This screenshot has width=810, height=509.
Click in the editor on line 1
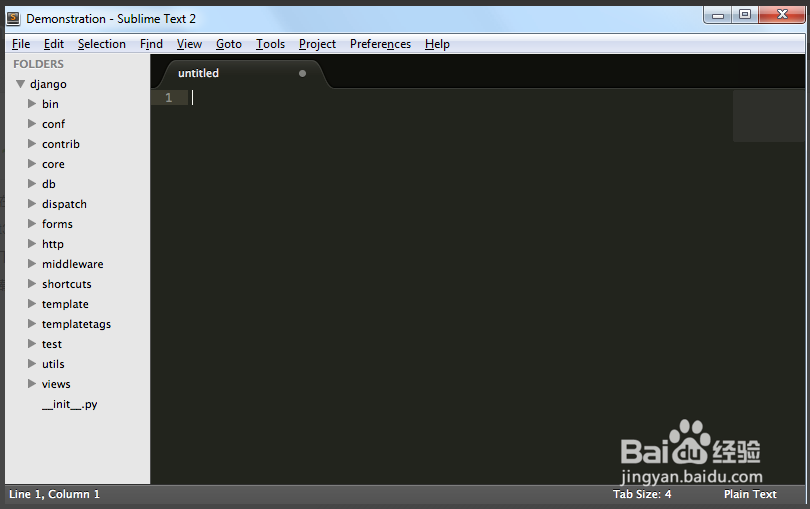click(x=450, y=98)
